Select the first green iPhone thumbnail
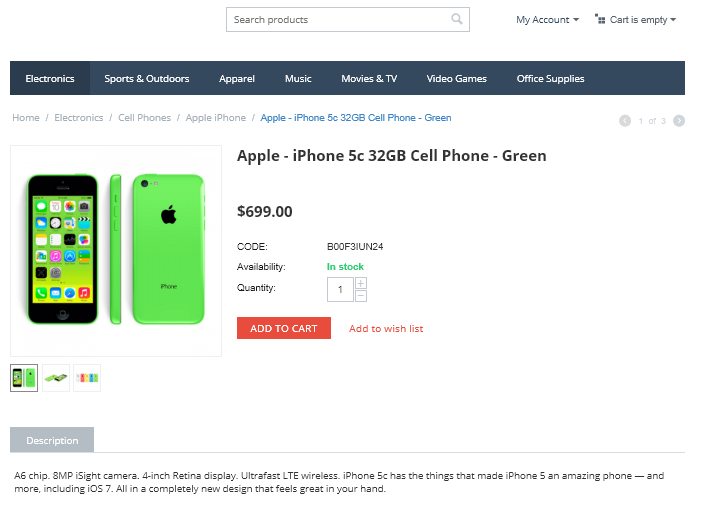 pos(24,378)
